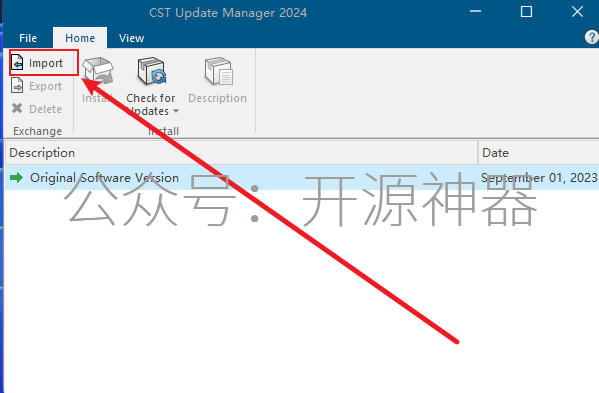Minimize the CST Update Manager window

(x=475, y=12)
